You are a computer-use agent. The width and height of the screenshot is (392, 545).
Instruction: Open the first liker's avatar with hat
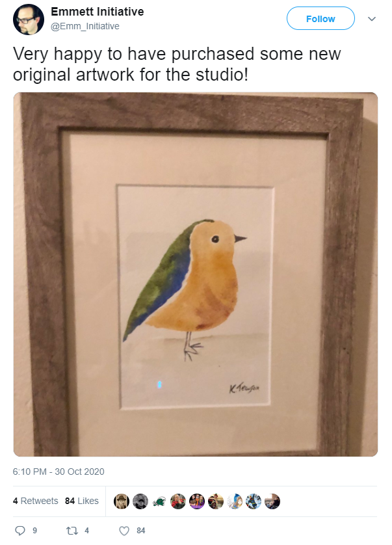click(x=122, y=501)
